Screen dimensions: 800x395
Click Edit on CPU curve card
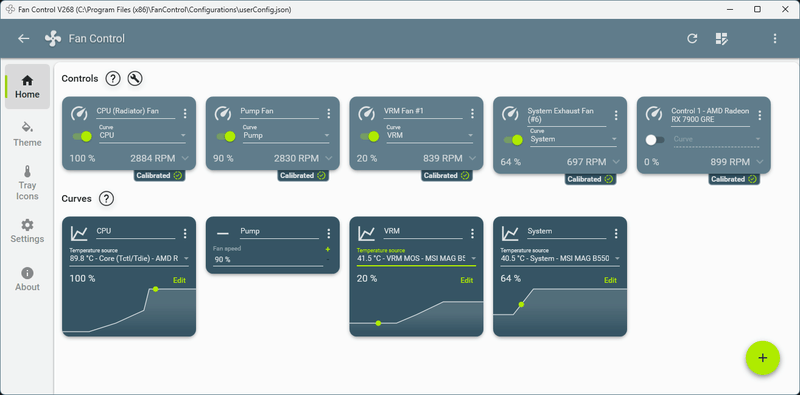[179, 280]
